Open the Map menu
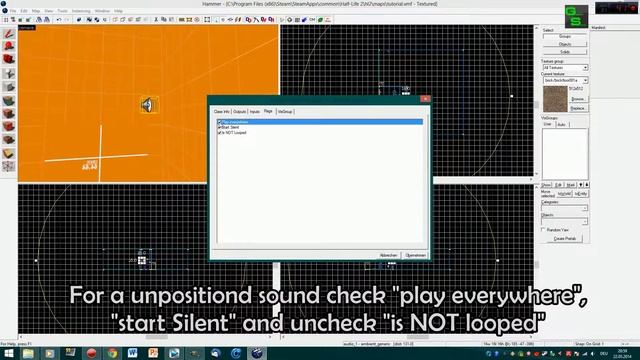Viewport: 640px width, 360px height. pyautogui.click(x=36, y=11)
